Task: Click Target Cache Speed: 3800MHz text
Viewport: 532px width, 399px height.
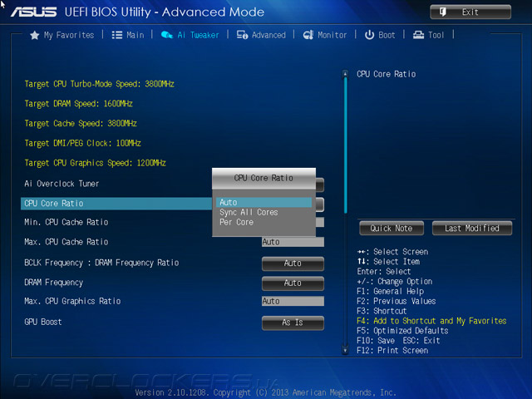Action: pyautogui.click(x=81, y=123)
